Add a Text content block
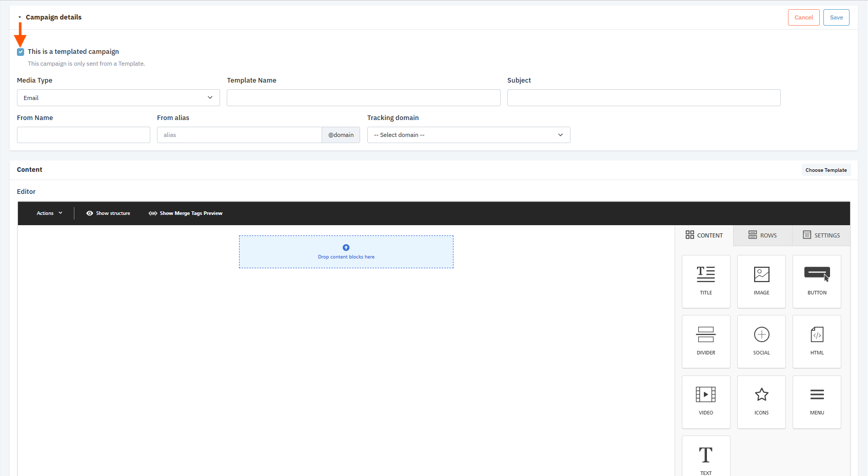 [706, 457]
